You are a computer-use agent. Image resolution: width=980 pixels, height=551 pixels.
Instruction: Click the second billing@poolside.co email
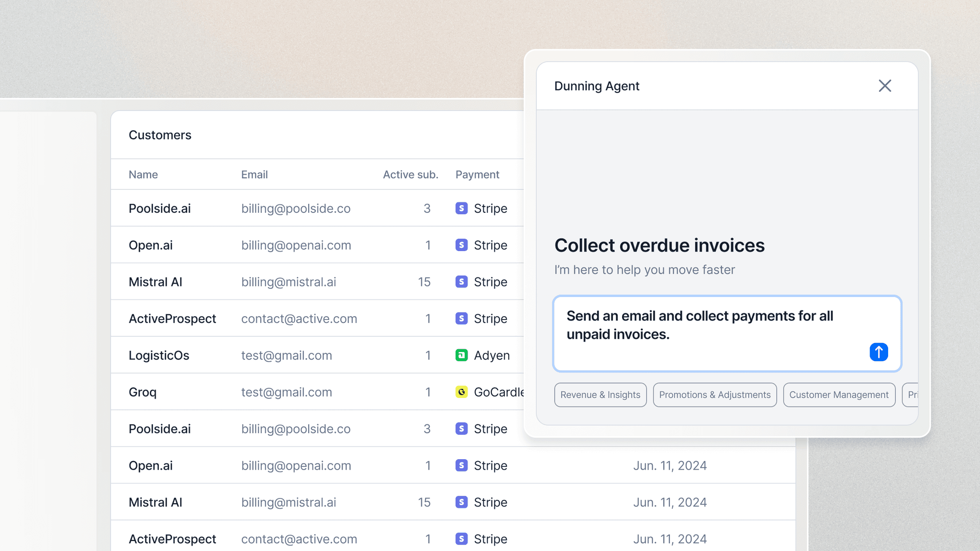[x=296, y=429]
